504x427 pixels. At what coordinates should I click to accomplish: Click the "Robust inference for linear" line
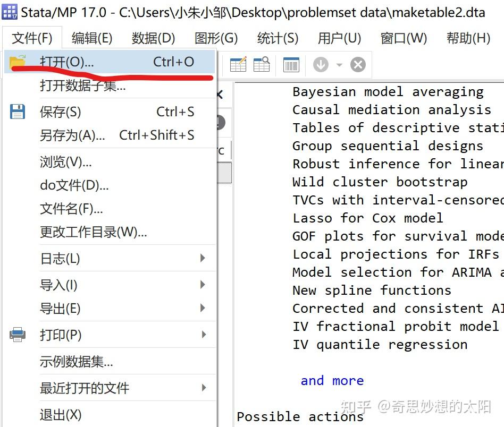[x=398, y=164]
